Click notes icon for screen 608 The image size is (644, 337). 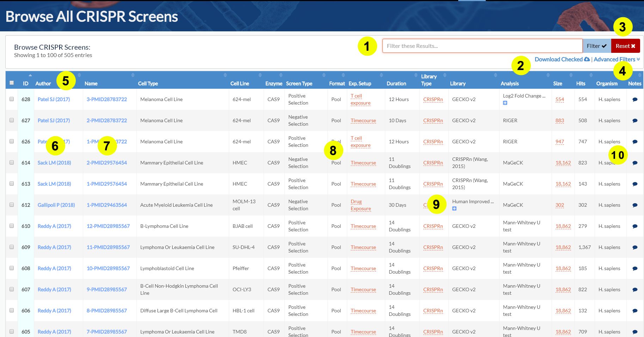pos(635,269)
